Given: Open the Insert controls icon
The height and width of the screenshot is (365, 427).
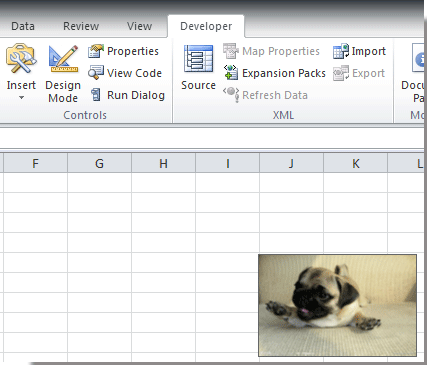Looking at the screenshot, I should tap(21, 59).
